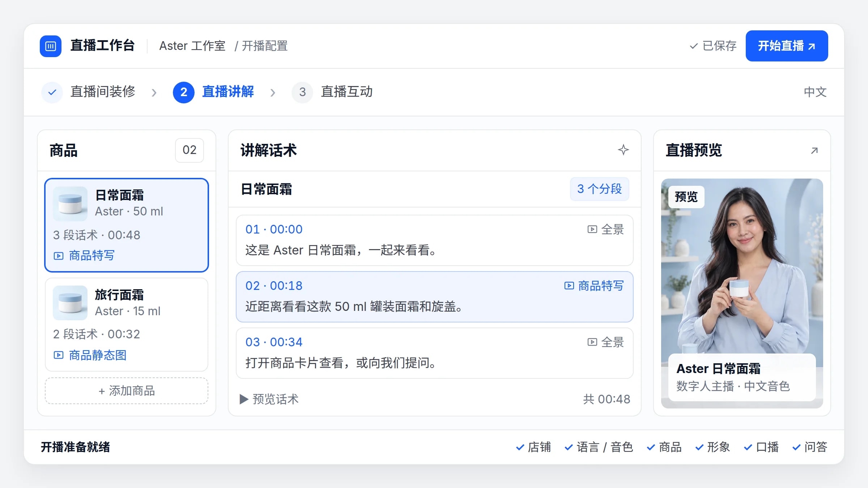
Task: Select script segment 02 · 00:18
Action: [x=434, y=297]
